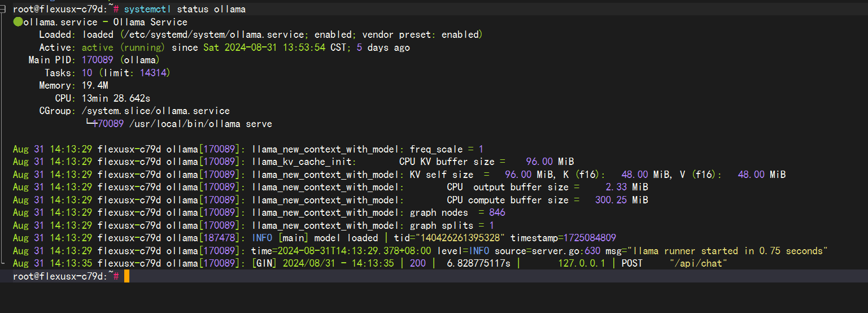The height and width of the screenshot is (313, 868).
Task: Click the [GIN] log tag
Action: coord(265,263)
